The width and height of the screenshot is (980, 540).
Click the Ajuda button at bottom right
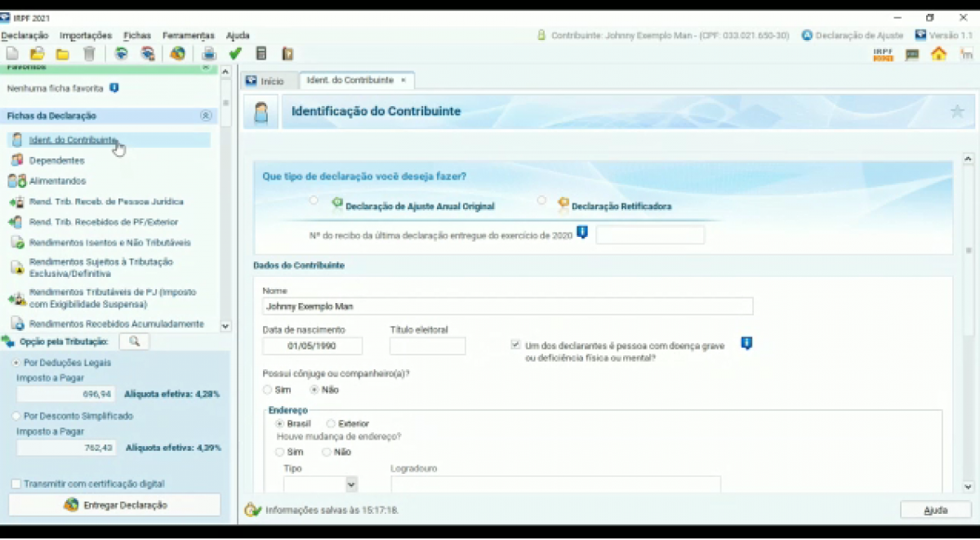click(x=935, y=510)
